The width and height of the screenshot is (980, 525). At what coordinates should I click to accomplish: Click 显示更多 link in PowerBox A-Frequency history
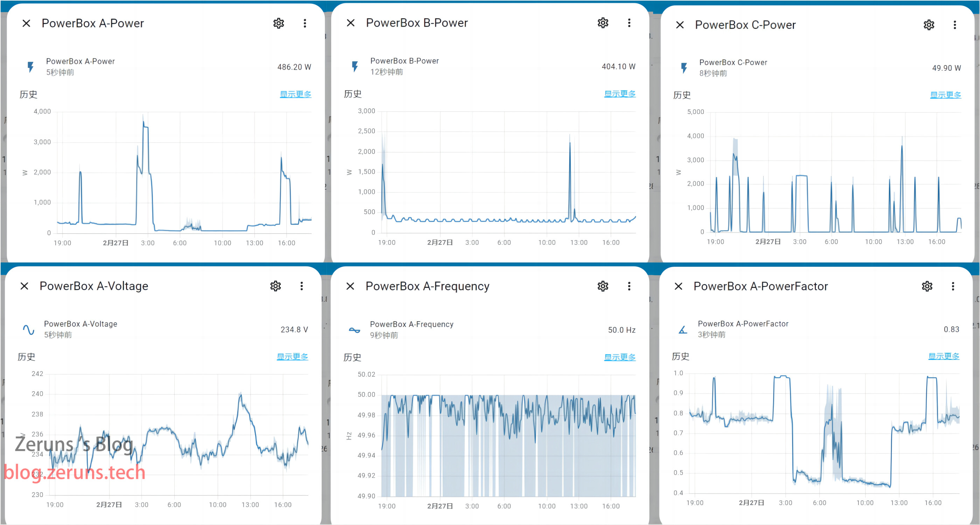click(620, 358)
